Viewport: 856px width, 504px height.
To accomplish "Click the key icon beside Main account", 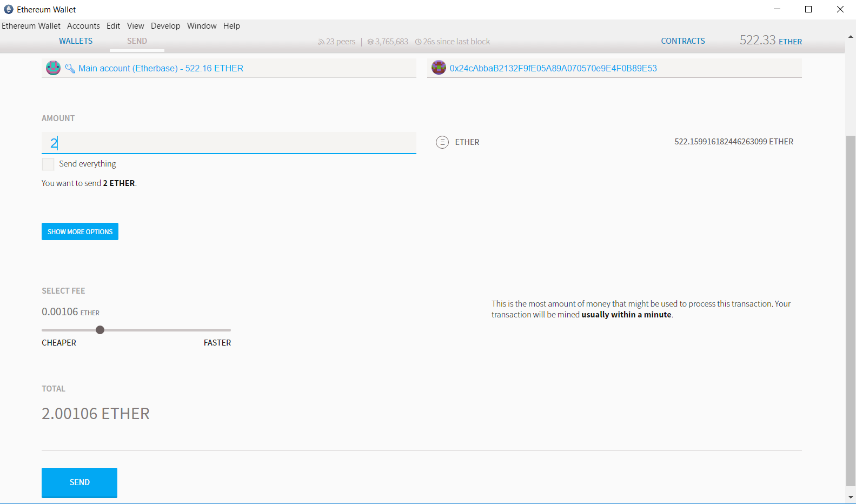I will (x=70, y=68).
